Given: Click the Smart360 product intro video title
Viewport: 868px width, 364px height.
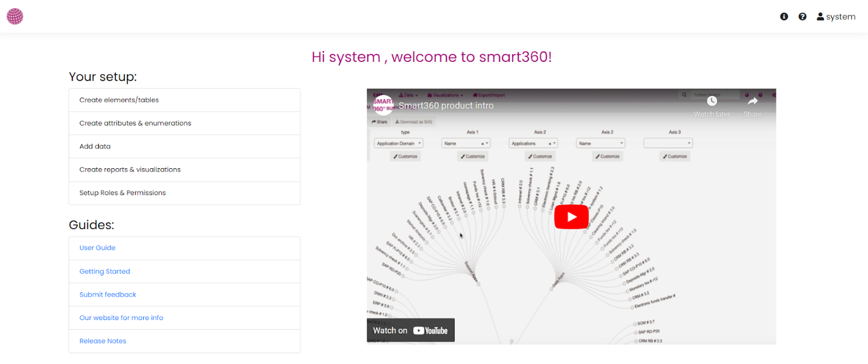Looking at the screenshot, I should (446, 106).
